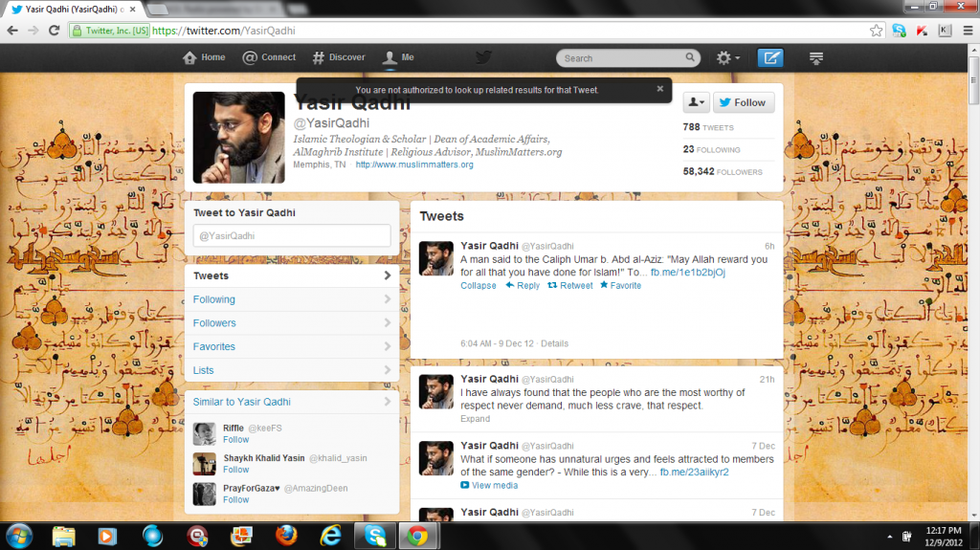Collapse the expanded Caliph Umar tweet
Screen dimensions: 980x550
pos(479,286)
